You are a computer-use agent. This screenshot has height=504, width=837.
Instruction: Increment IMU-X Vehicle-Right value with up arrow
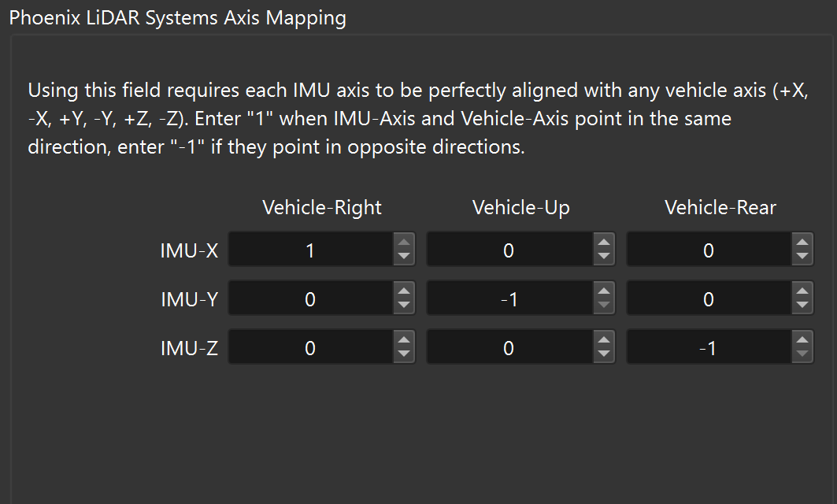[404, 243]
